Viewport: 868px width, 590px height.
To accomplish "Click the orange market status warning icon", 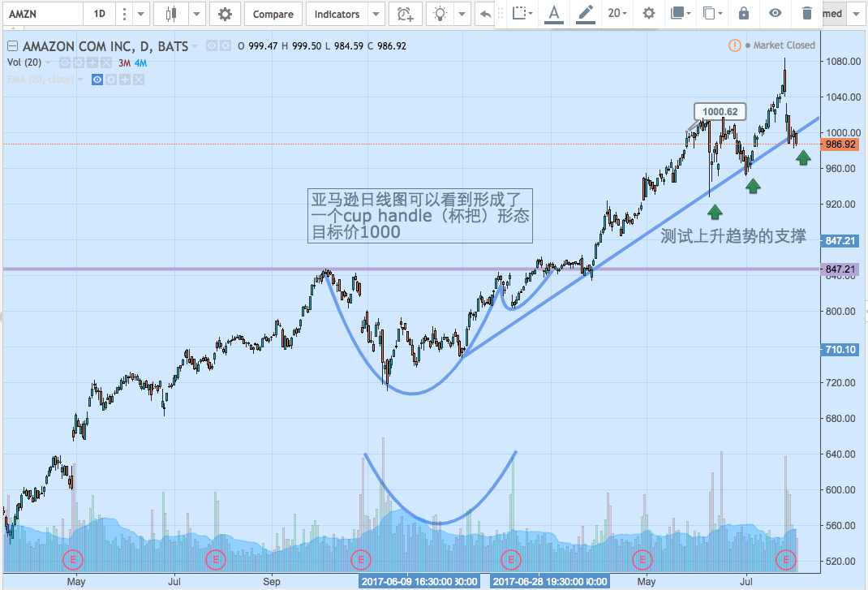I will pos(735,45).
